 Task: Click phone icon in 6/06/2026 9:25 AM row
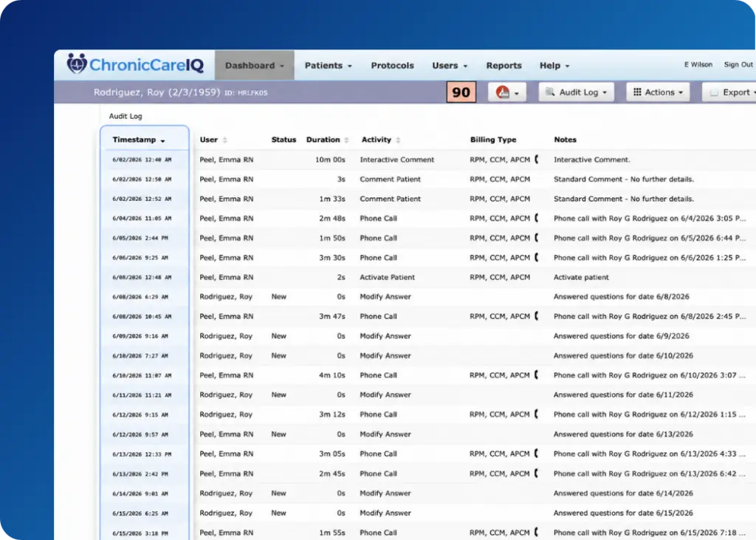point(537,258)
